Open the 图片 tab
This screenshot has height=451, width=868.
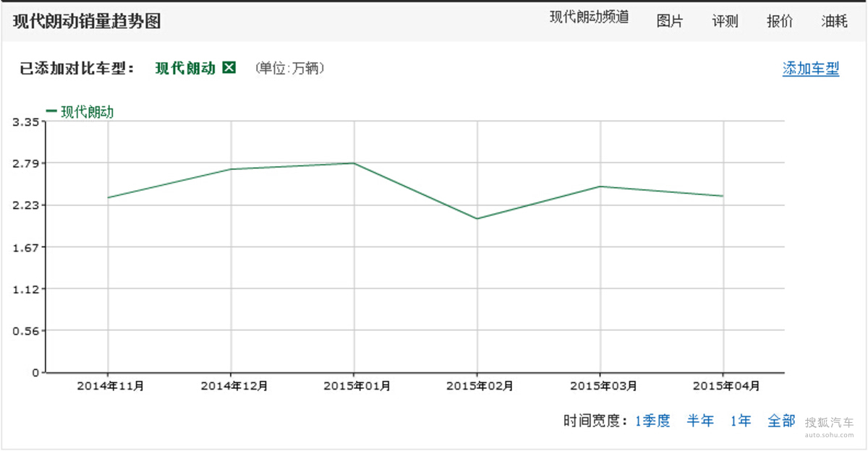pos(669,21)
